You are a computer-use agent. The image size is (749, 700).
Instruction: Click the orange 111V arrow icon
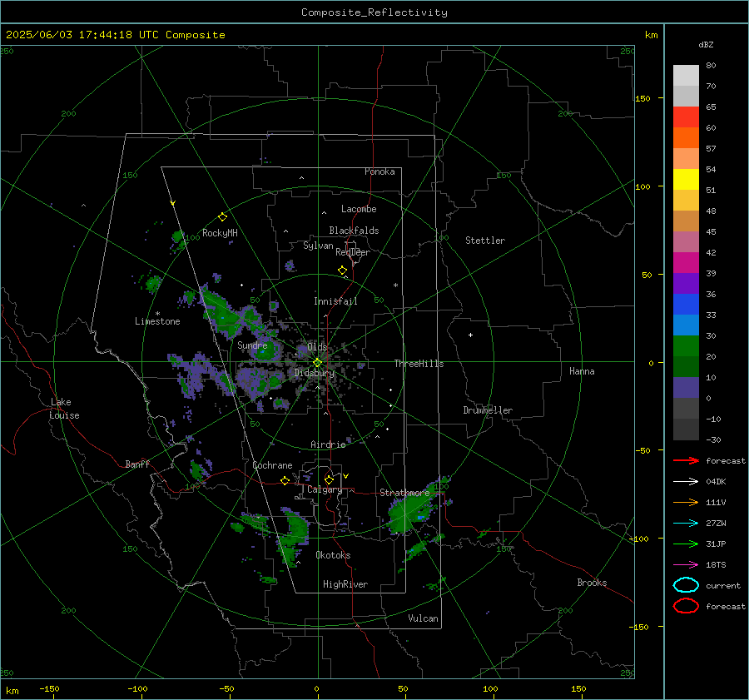pos(686,502)
